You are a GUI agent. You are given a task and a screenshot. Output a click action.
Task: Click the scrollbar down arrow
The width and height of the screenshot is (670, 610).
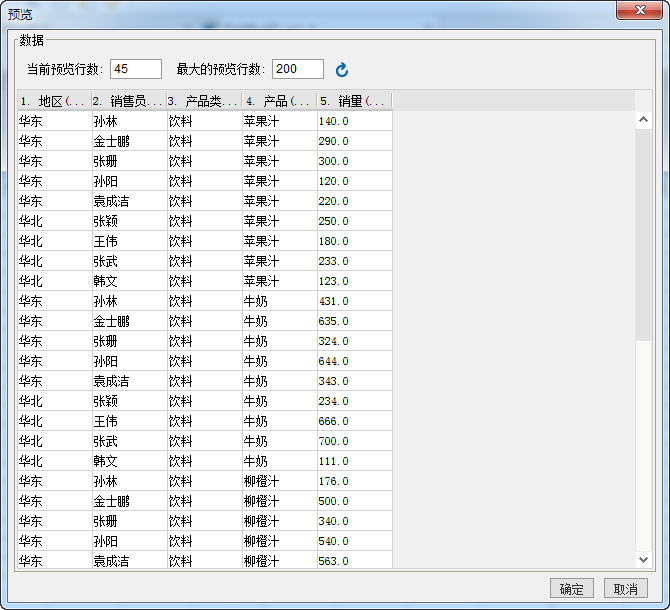tap(643, 559)
